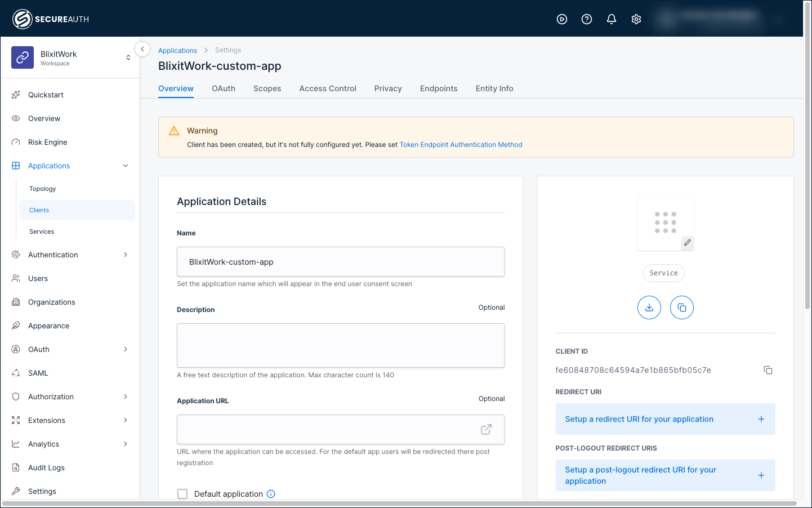Screen dimensions: 812x508
Task: Select Clients under Applications
Action: [x=77, y=210]
